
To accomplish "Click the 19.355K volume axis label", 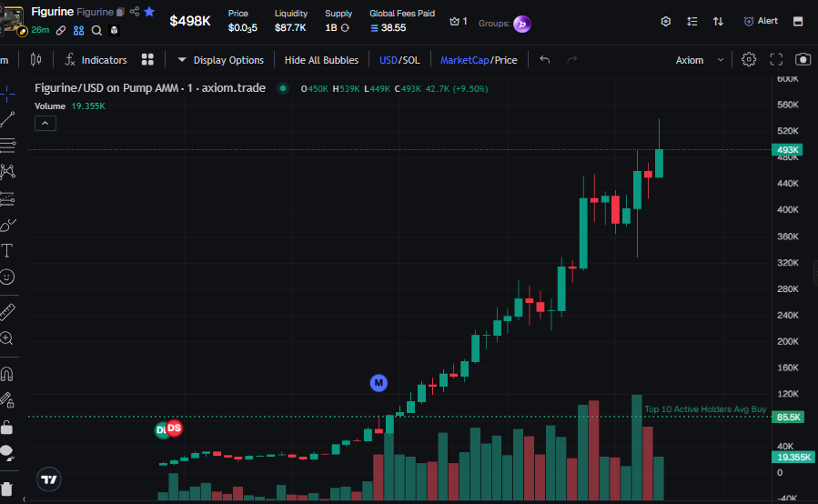I will click(x=793, y=457).
